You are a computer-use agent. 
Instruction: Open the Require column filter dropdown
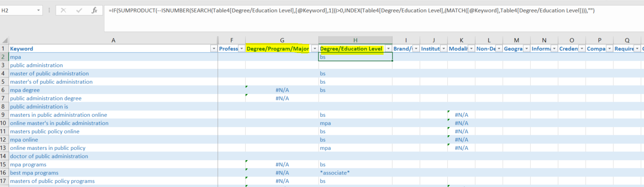click(x=637, y=49)
